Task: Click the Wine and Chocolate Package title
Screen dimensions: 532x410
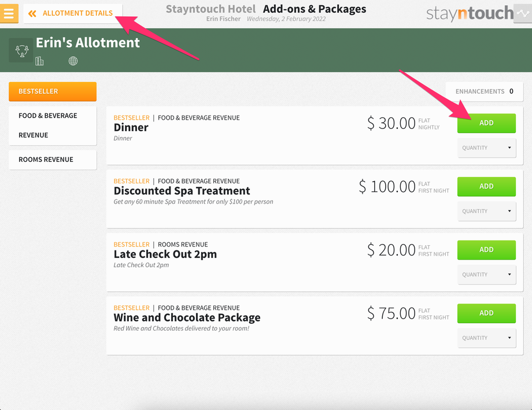Action: (187, 317)
